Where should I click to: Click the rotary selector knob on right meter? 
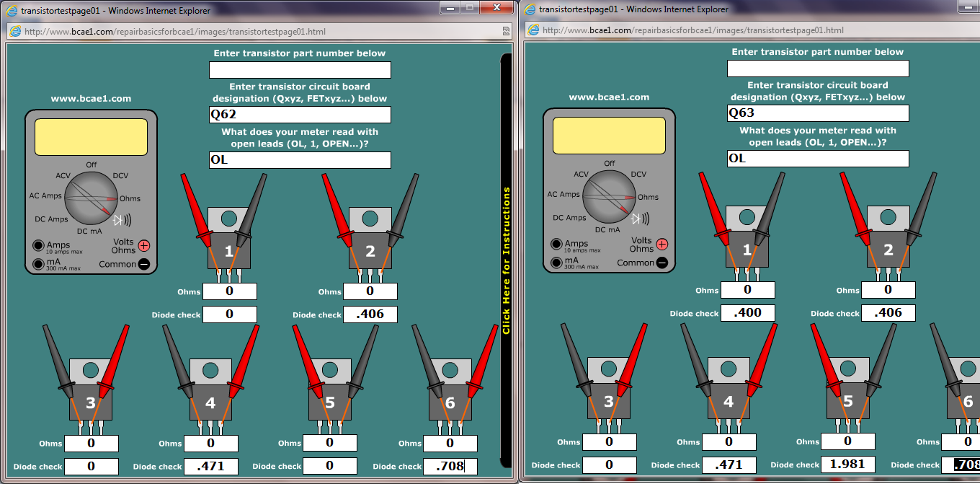[609, 198]
